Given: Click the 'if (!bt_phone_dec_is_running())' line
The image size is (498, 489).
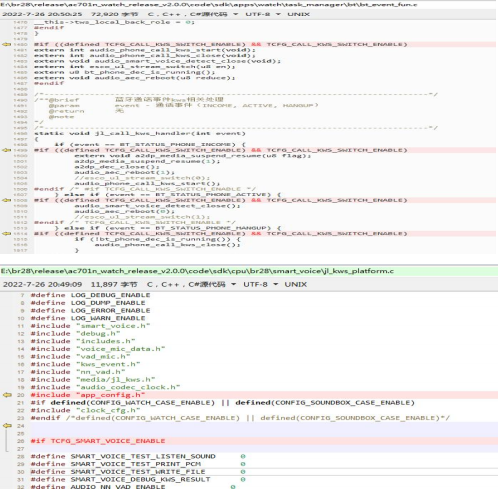Looking at the screenshot, I should [157, 239].
